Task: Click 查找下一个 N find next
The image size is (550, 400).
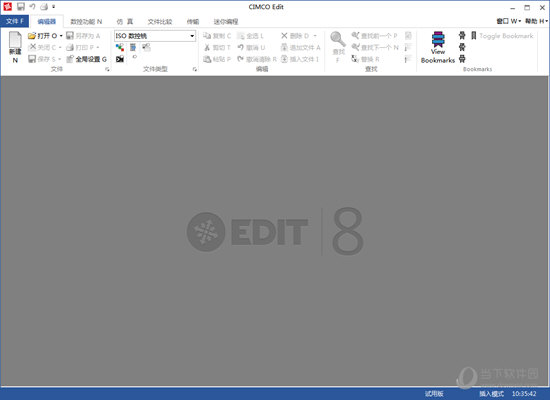Action: 375,47
